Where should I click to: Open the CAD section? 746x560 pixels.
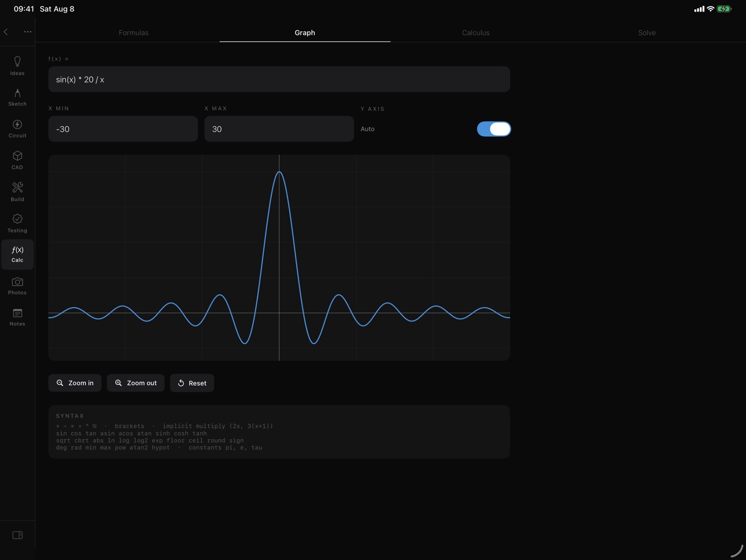coord(17,160)
